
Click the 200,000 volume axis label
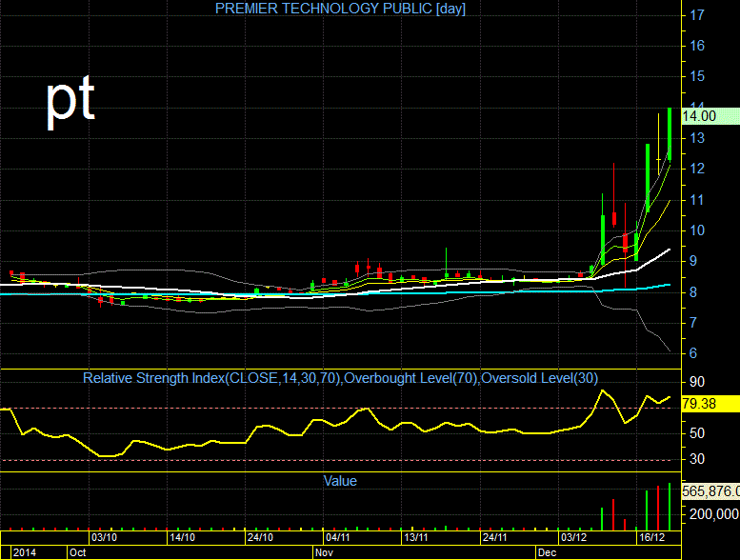point(714,513)
